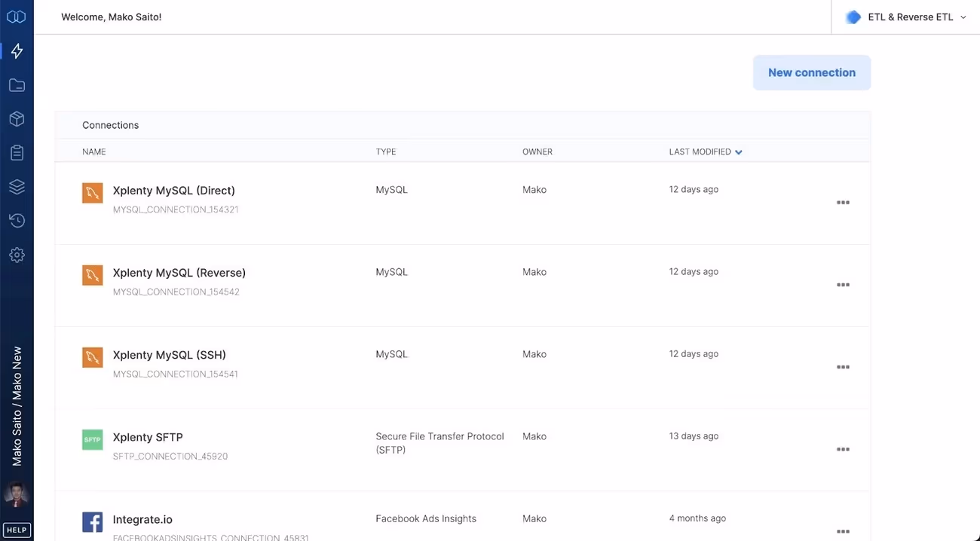Click the Connections table title
Screen dimensions: 980x541
pos(110,125)
